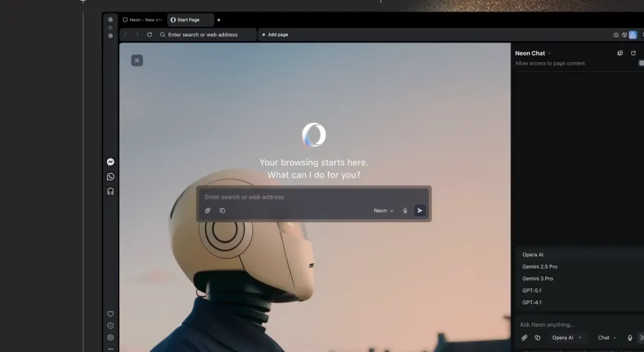Open the Chat mode dropdown
The height and width of the screenshot is (352, 644).
pyautogui.click(x=607, y=338)
